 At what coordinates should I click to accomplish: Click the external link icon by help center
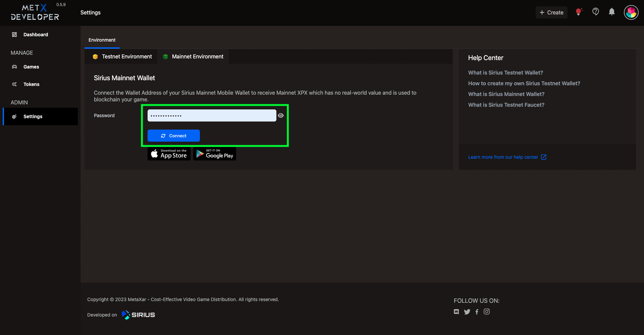[544, 157]
